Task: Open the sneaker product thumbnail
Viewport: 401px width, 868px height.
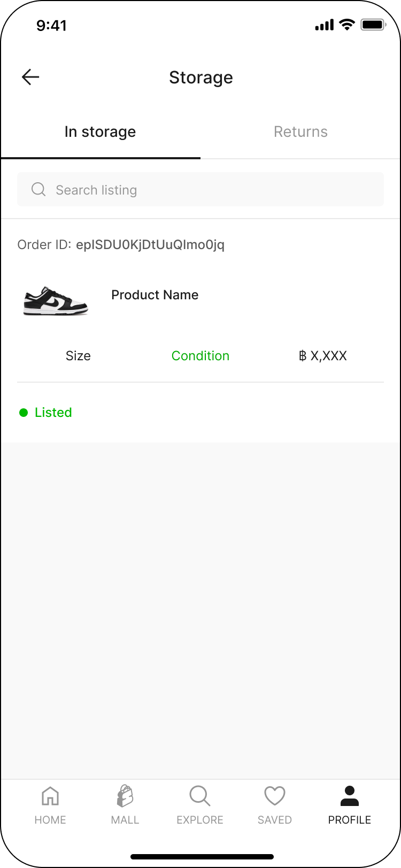Action: click(x=56, y=301)
